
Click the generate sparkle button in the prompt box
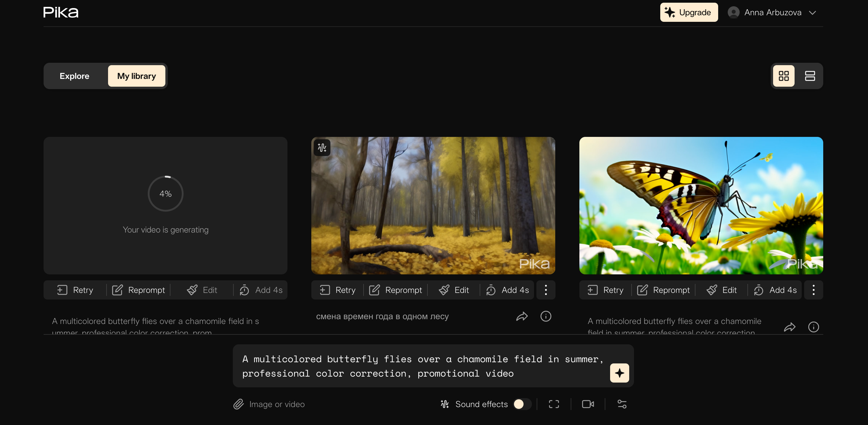[619, 373]
